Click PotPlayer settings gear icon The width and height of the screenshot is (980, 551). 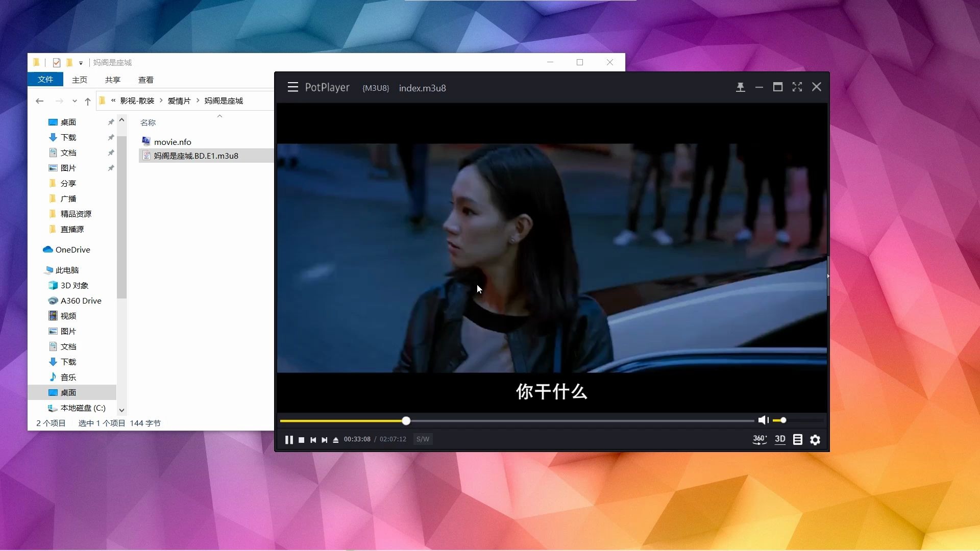coord(815,439)
